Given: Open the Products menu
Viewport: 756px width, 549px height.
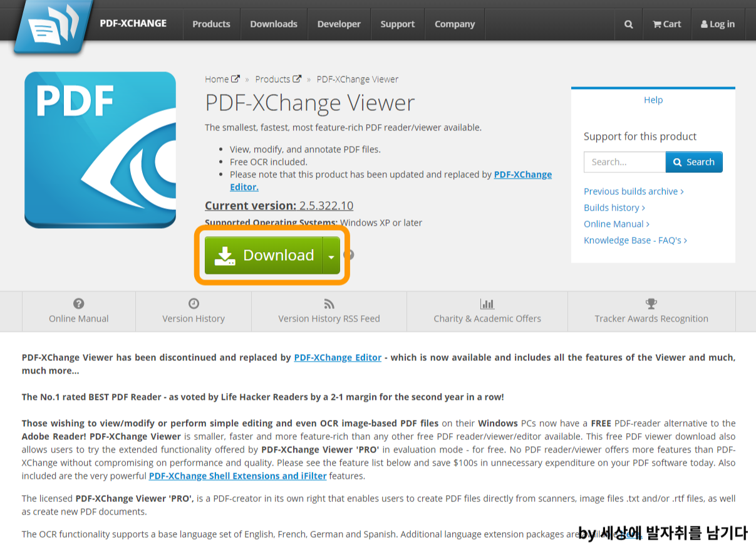Looking at the screenshot, I should [211, 24].
